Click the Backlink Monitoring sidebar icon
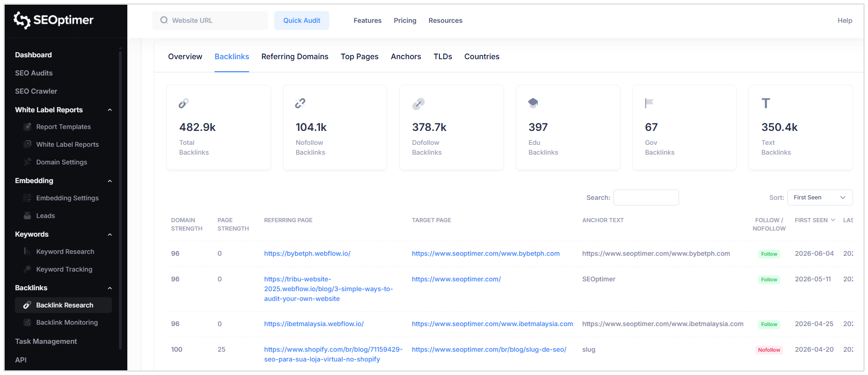868x375 pixels. [28, 322]
